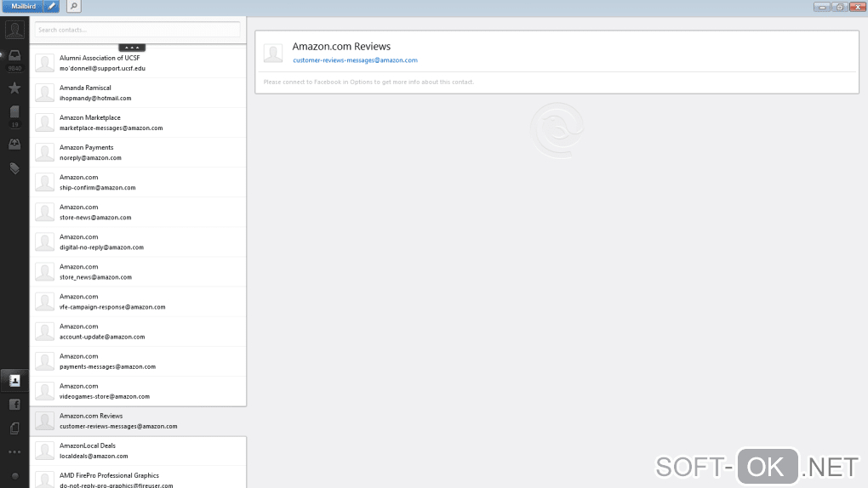
Task: Click the status dot icon at sidebar bottom
Action: [15, 476]
